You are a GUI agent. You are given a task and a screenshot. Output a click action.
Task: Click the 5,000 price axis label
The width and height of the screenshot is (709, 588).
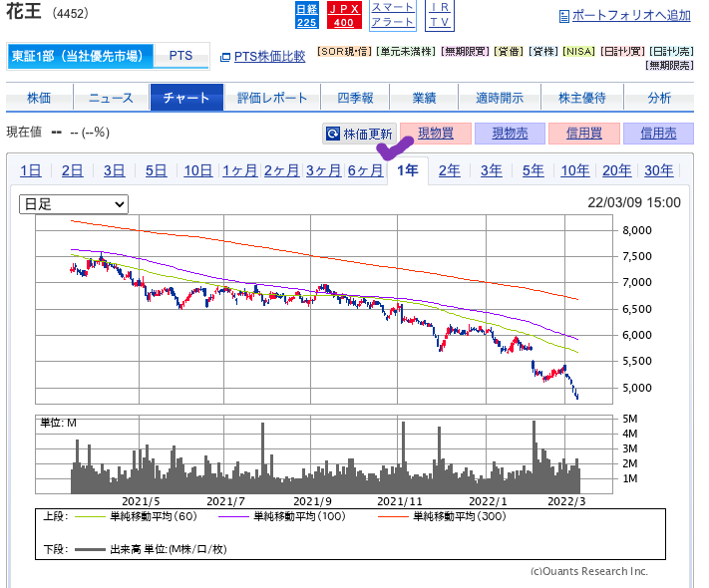pos(637,388)
